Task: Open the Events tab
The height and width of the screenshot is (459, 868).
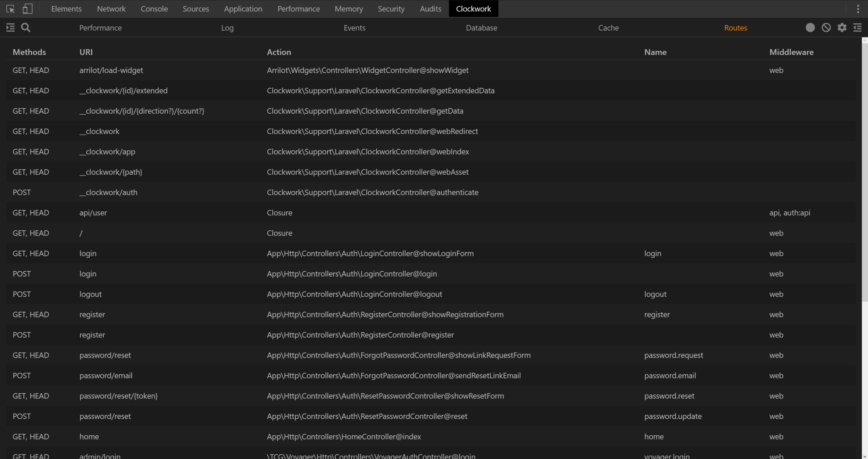Action: (354, 28)
